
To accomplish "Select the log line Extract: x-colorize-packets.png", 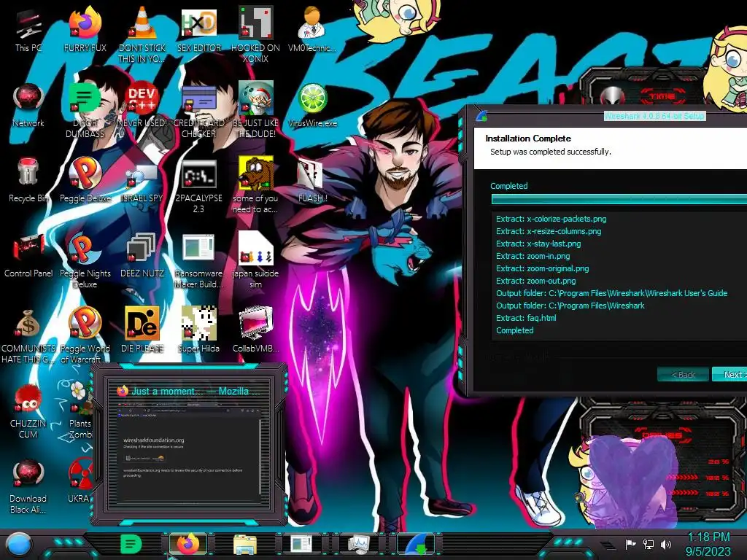I will pyautogui.click(x=551, y=219).
